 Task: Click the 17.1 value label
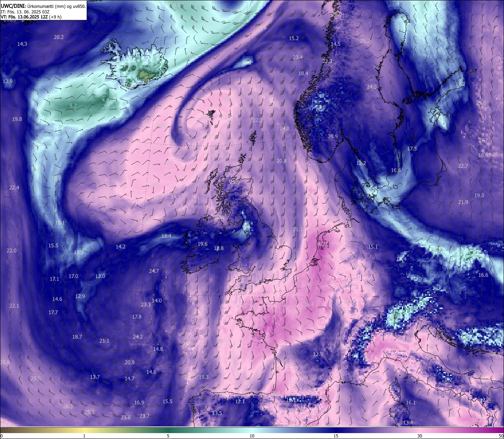click(54, 279)
